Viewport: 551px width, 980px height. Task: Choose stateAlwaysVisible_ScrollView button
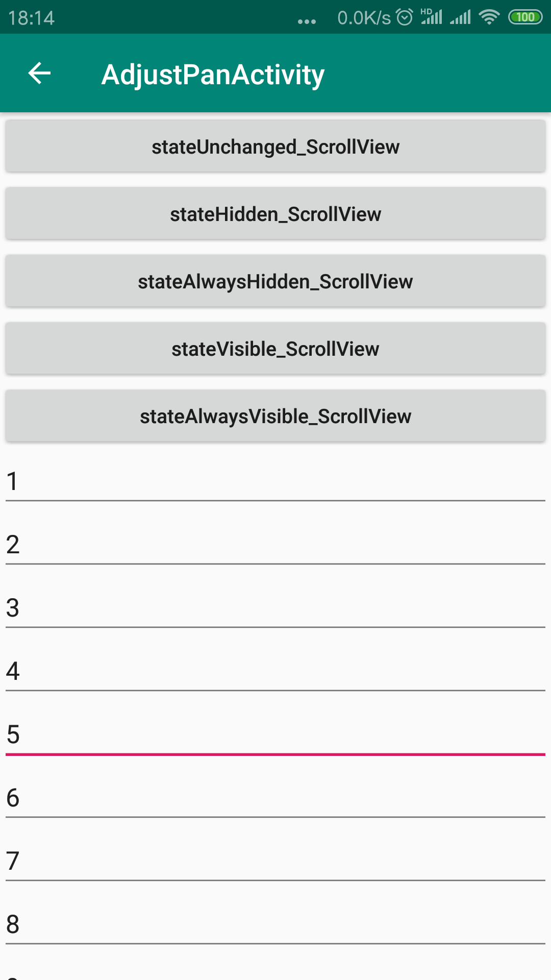point(275,416)
